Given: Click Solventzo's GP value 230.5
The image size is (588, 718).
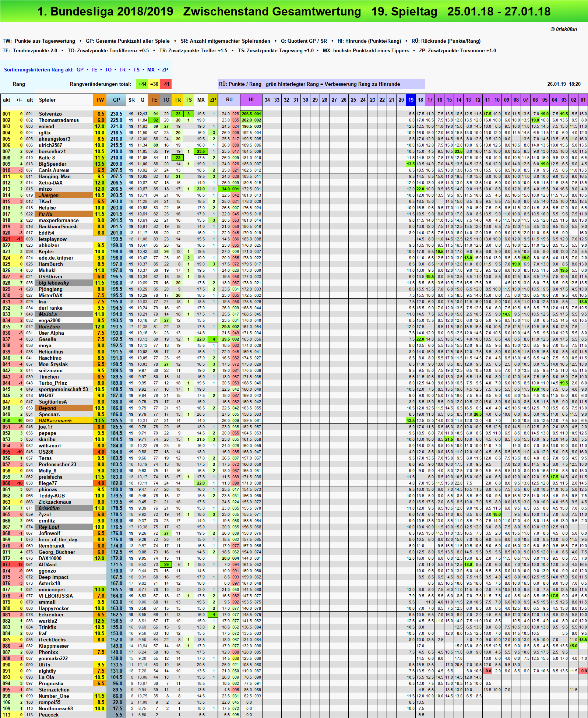Looking at the screenshot, I should pyautogui.click(x=116, y=114).
